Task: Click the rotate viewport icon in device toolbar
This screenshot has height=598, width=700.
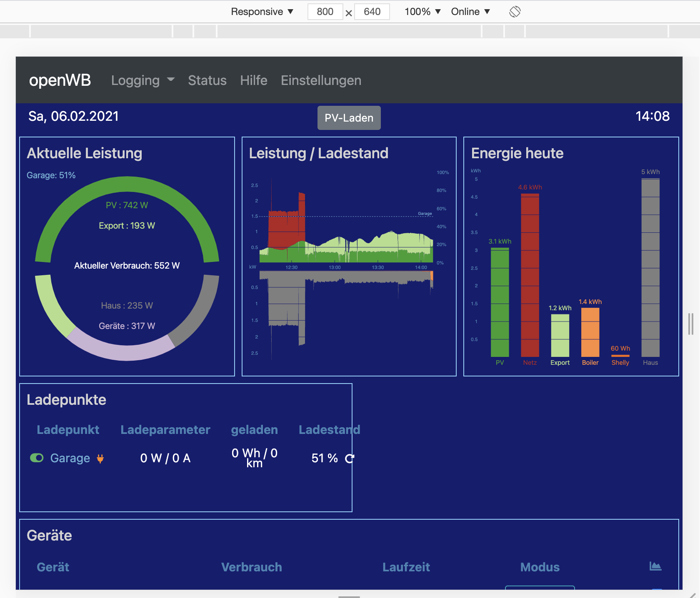Action: click(x=515, y=12)
